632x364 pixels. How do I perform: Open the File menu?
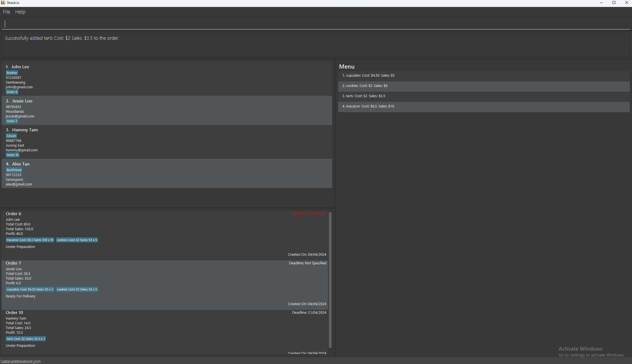coord(6,12)
